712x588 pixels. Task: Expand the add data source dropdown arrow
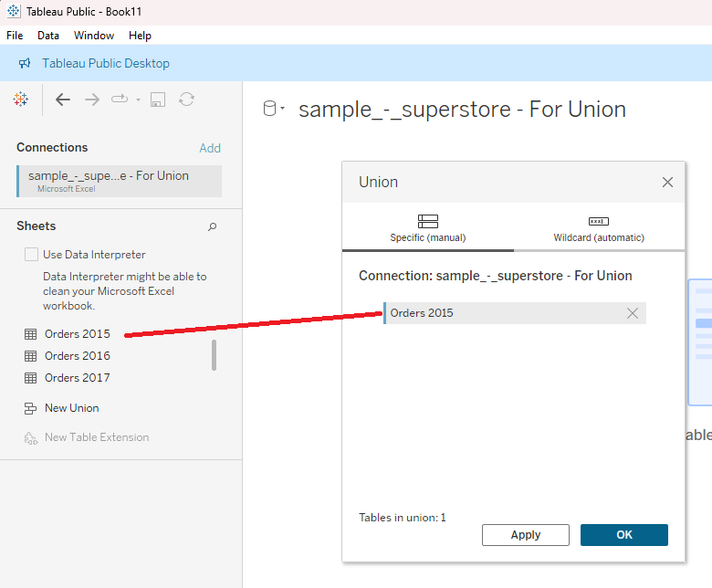138,100
